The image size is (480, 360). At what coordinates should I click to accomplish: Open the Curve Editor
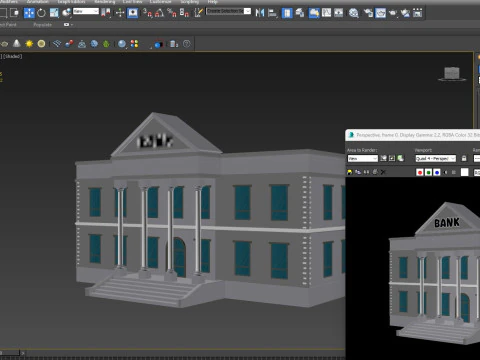tap(326, 13)
